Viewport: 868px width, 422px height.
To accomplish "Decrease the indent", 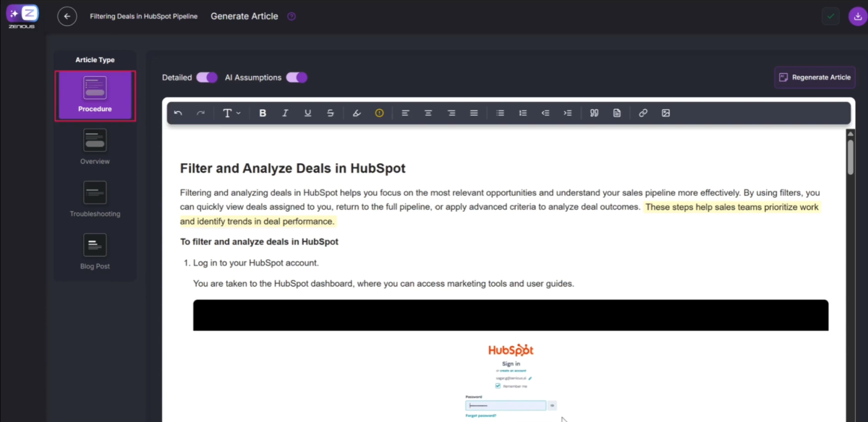I will tap(545, 113).
